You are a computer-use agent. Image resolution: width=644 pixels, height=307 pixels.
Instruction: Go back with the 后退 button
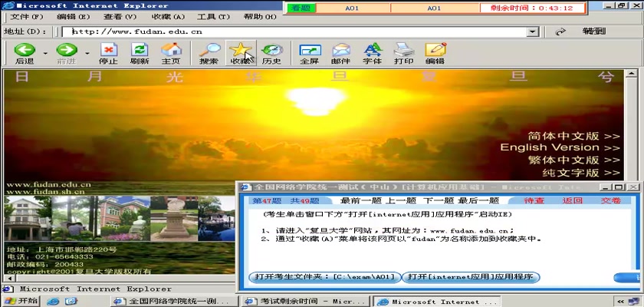[25, 54]
